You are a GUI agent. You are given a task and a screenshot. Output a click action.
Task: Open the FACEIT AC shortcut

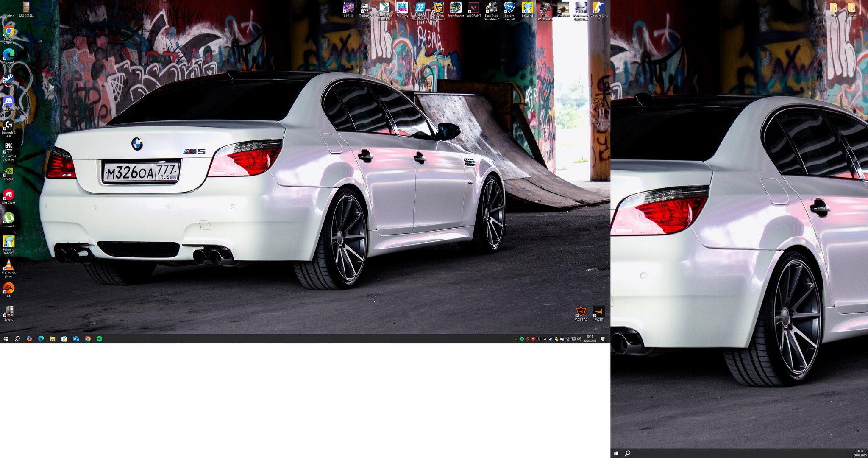[x=581, y=314]
